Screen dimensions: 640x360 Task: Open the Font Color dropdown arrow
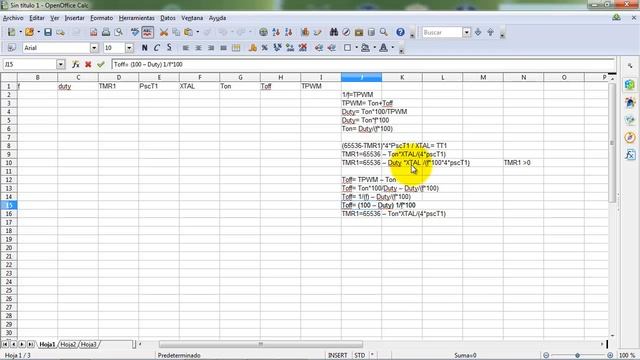click(393, 48)
